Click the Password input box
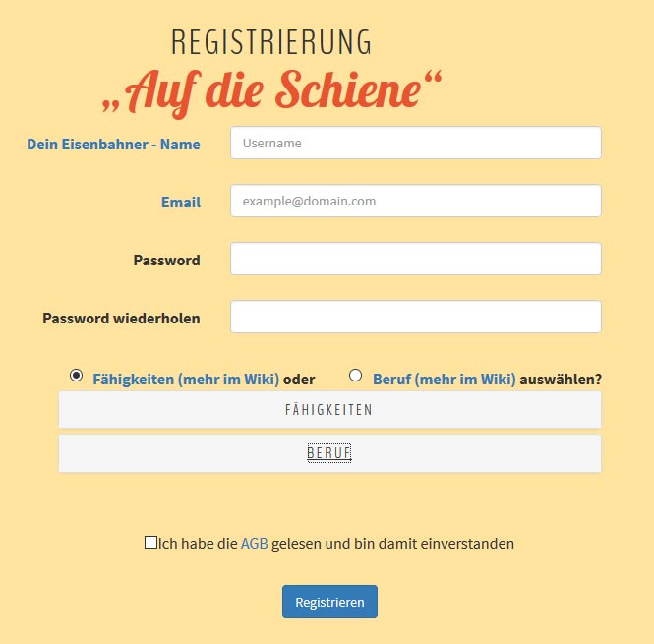The image size is (654, 644). [415, 259]
